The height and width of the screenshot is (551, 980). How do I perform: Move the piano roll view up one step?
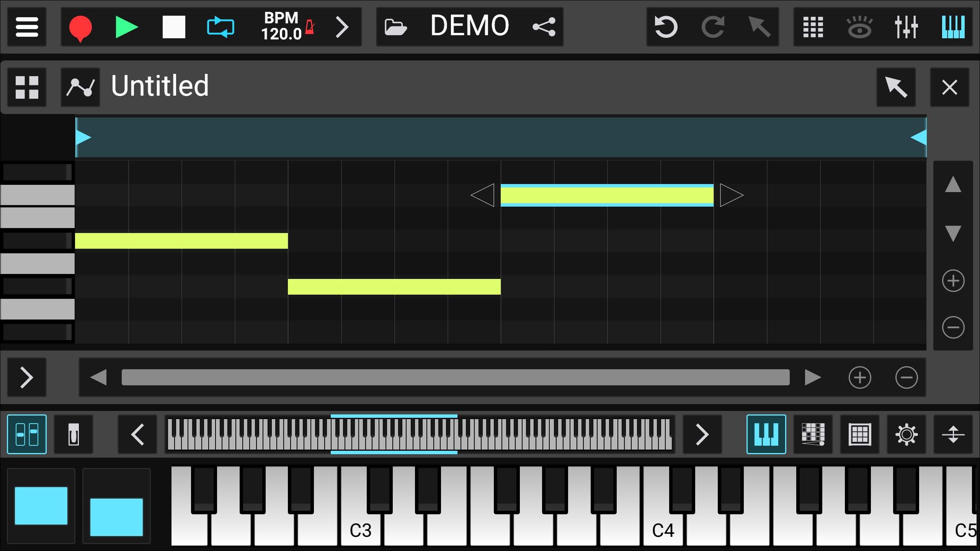click(x=953, y=184)
